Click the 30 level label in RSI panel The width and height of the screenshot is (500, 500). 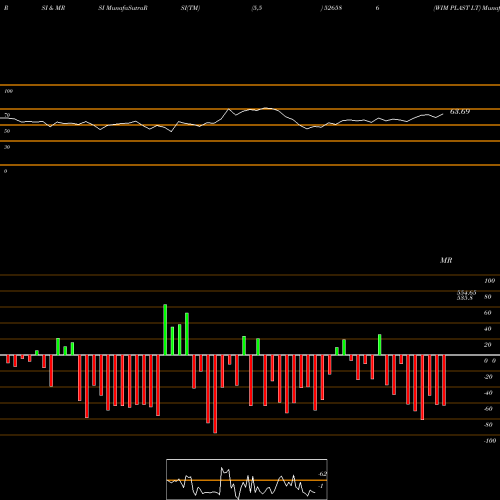click(7, 147)
